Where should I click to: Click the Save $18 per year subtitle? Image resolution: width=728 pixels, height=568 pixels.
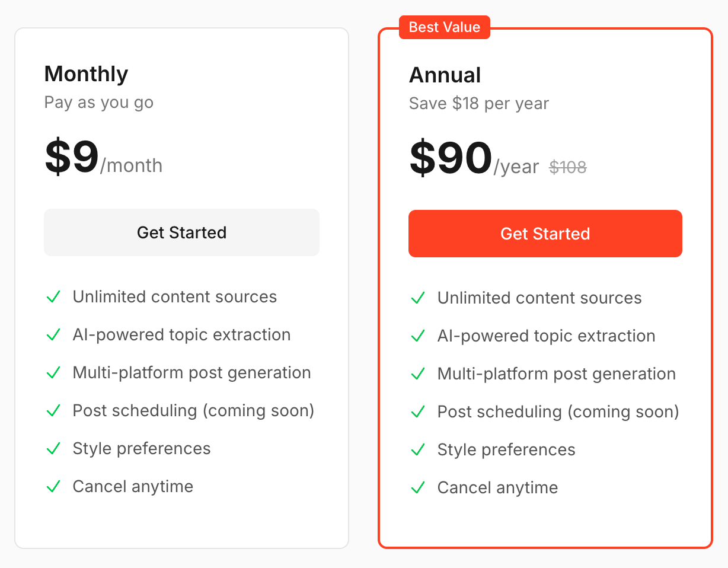pyautogui.click(x=478, y=104)
